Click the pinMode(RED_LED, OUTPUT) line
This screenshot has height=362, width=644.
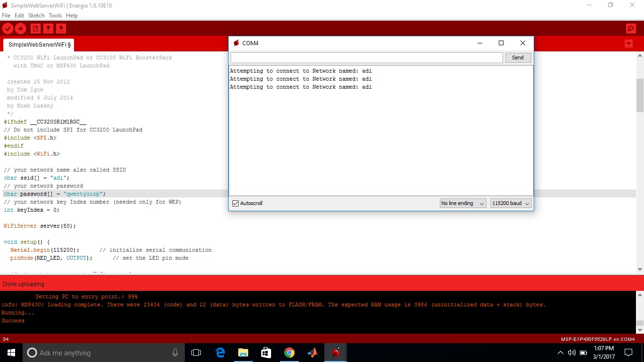coord(50,258)
